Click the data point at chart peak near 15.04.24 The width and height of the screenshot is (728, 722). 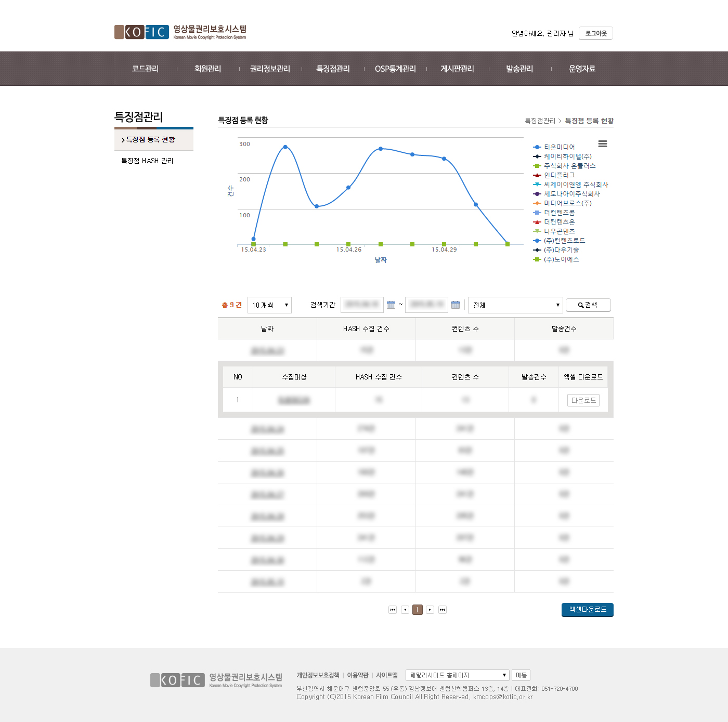point(285,147)
